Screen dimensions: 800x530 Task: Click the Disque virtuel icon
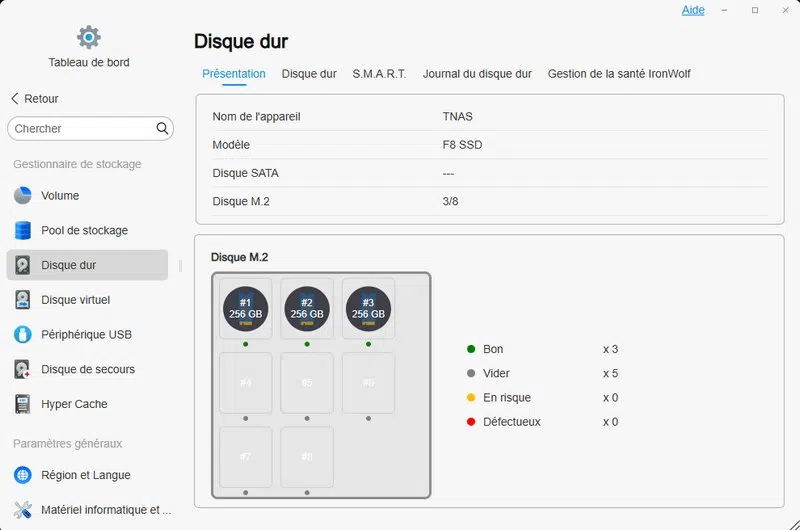[22, 300]
